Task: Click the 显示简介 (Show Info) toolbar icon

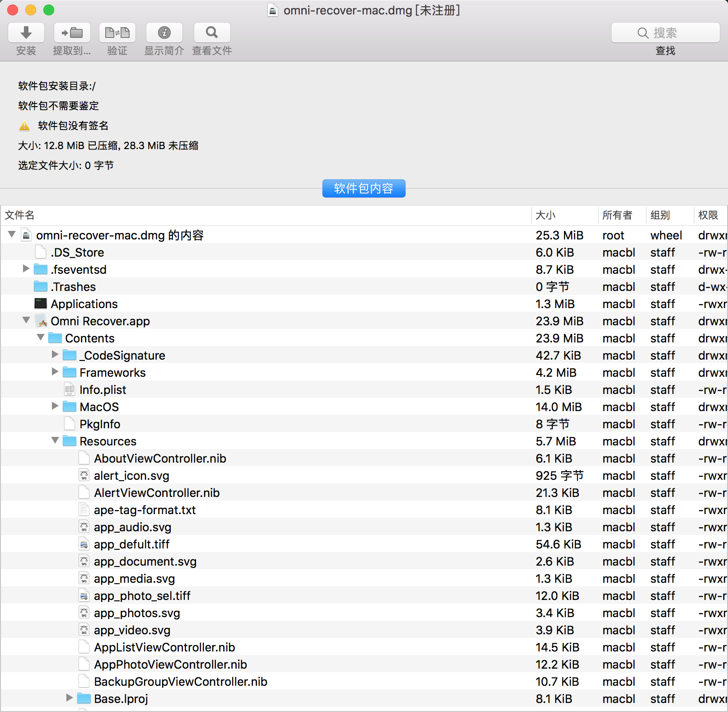Action: [164, 33]
